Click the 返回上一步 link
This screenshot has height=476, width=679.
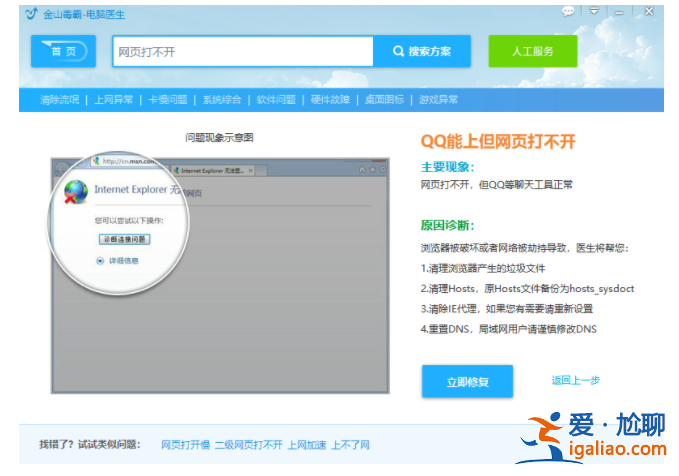tap(576, 380)
